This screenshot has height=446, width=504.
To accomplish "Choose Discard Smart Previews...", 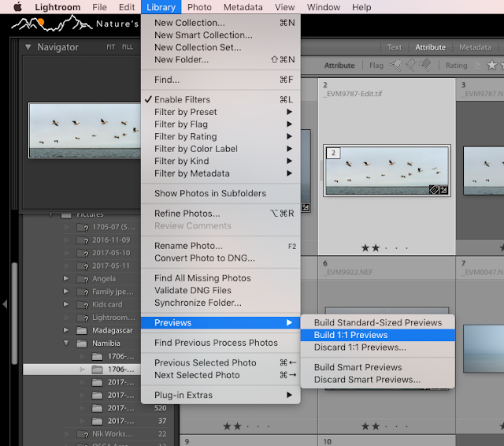I will click(x=378, y=380).
